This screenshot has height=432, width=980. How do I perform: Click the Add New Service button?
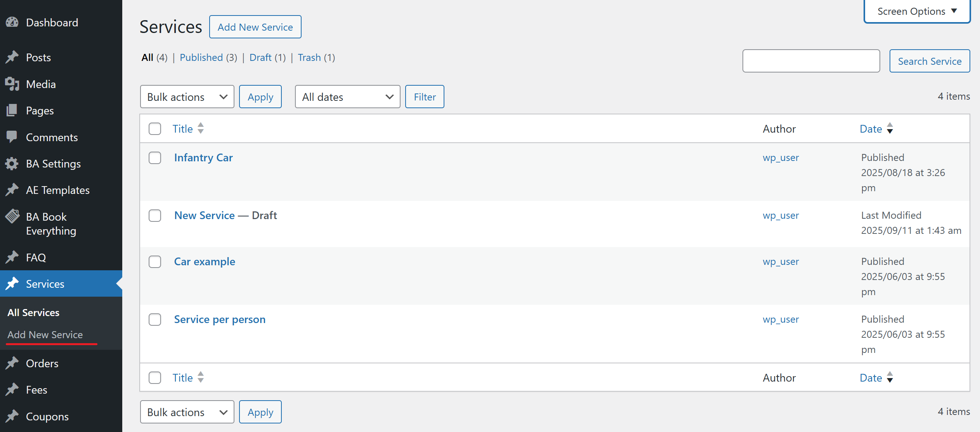255,27
